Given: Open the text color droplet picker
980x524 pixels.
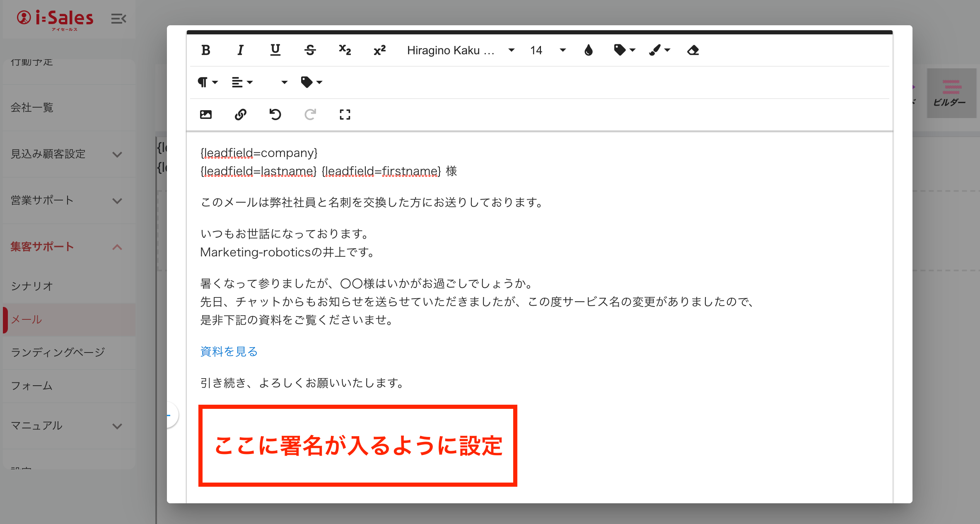Looking at the screenshot, I should [588, 50].
